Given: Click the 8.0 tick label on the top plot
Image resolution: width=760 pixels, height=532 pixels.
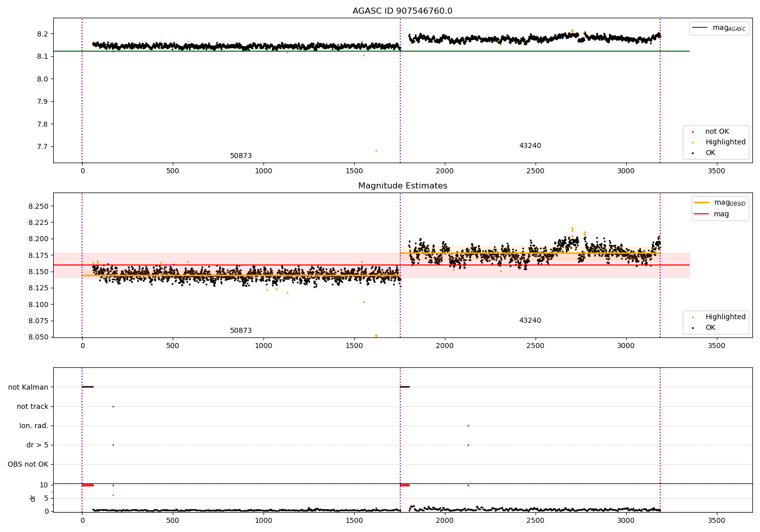Looking at the screenshot, I should [43, 79].
